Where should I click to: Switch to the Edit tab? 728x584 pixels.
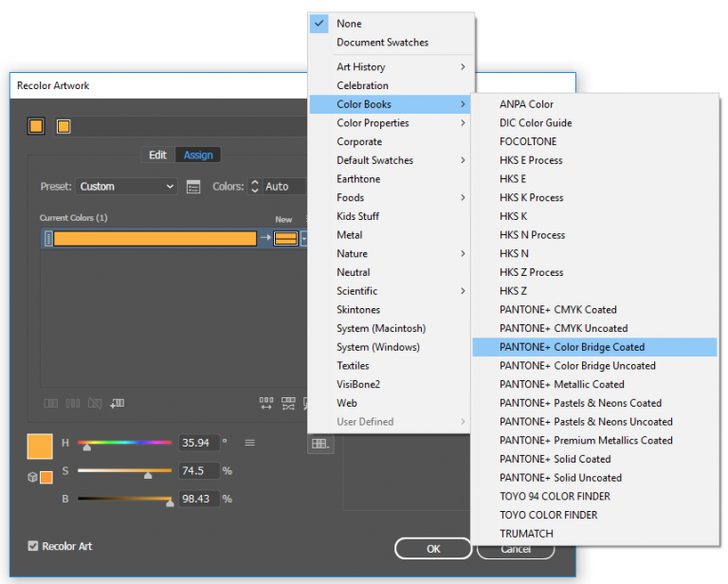click(x=158, y=155)
